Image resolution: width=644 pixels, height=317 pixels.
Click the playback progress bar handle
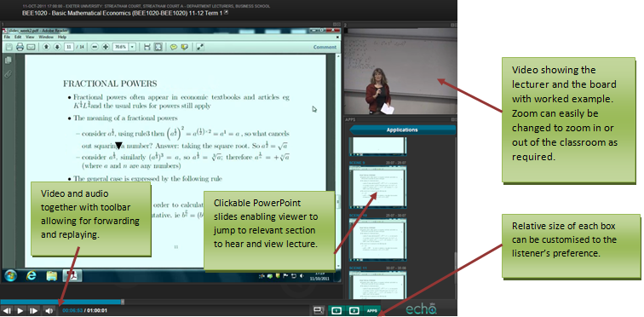(123, 302)
